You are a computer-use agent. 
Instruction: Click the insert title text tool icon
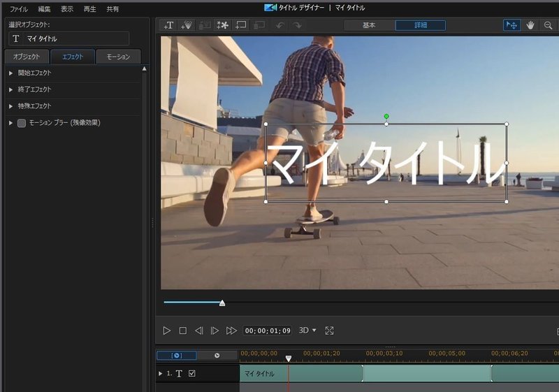pos(168,25)
